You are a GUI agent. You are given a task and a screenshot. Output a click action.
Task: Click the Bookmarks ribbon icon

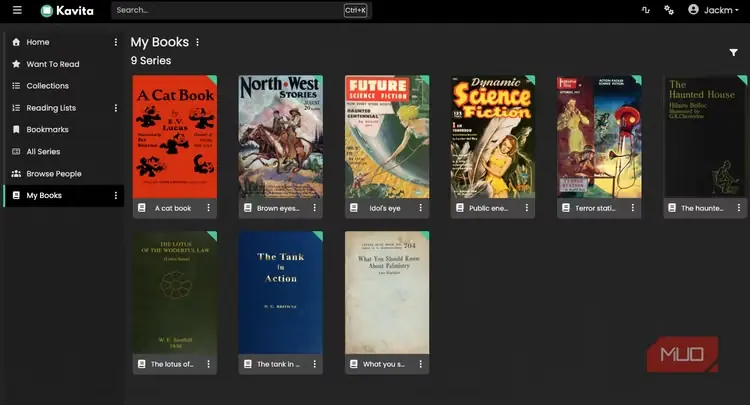tap(16, 130)
